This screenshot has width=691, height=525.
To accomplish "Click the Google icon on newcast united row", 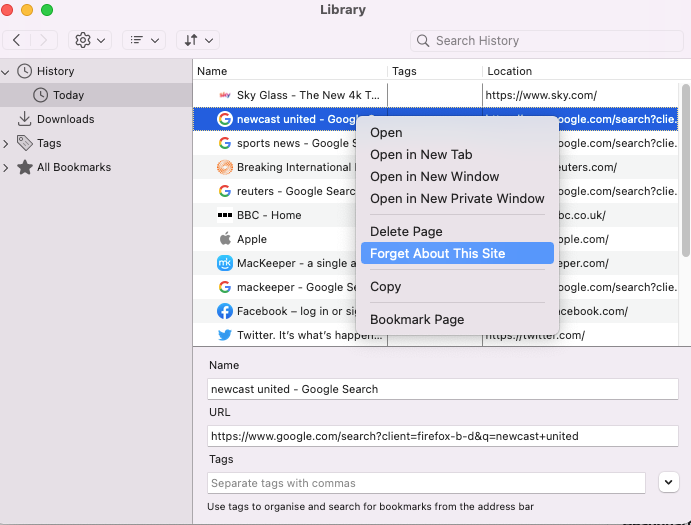I will click(x=225, y=119).
